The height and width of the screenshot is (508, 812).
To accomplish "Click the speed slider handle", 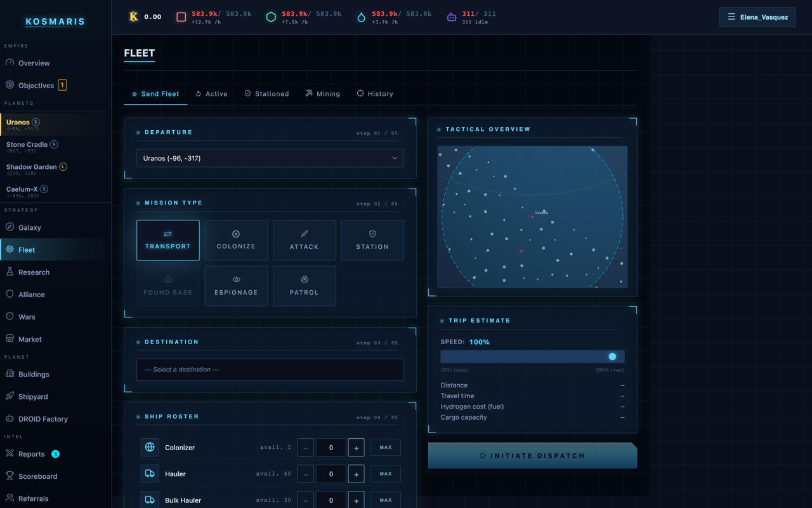I will click(x=612, y=357).
